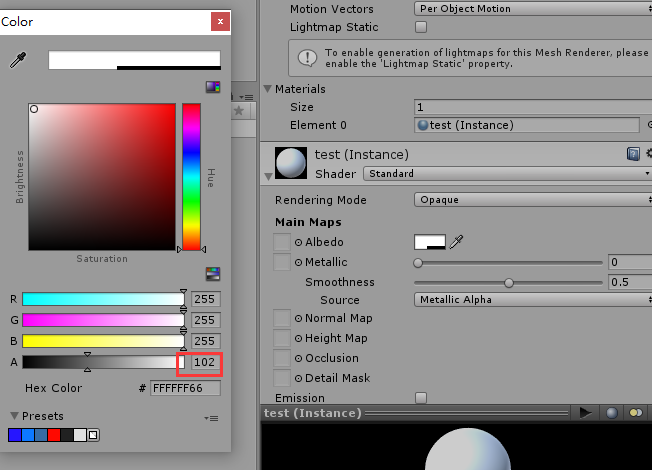Toggle preview lighting with the two-dots icon

(x=636, y=413)
